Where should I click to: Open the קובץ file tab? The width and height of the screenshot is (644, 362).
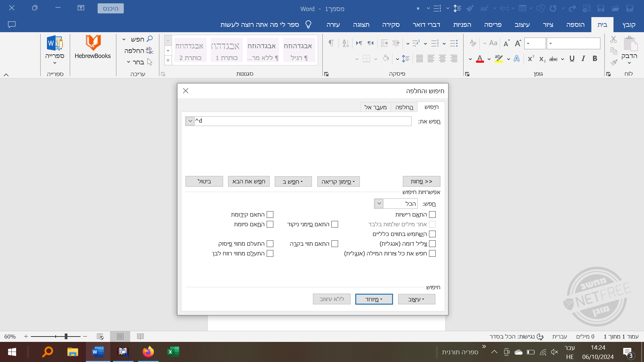629,25
